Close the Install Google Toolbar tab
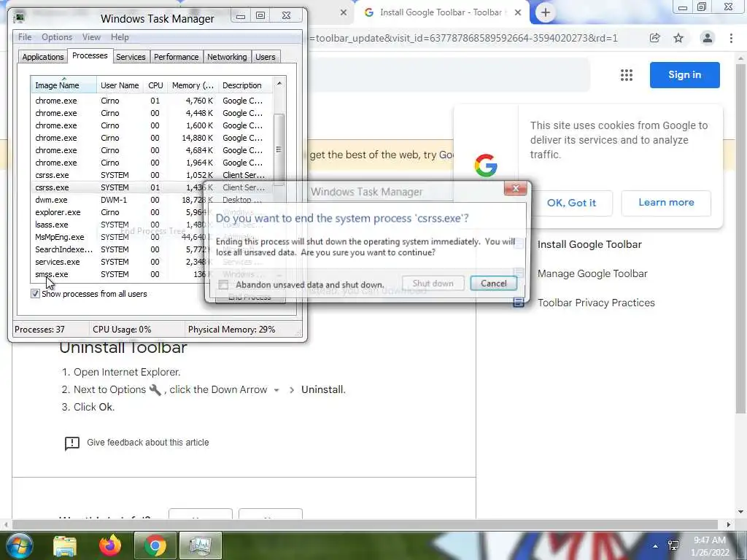Image resolution: width=747 pixels, height=560 pixels. click(518, 13)
